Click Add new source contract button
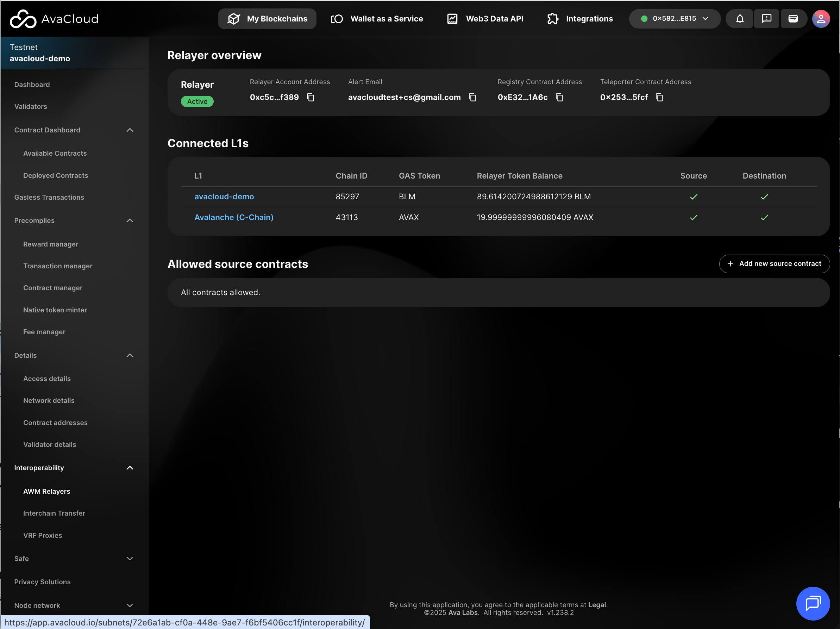This screenshot has width=840, height=629. click(774, 263)
